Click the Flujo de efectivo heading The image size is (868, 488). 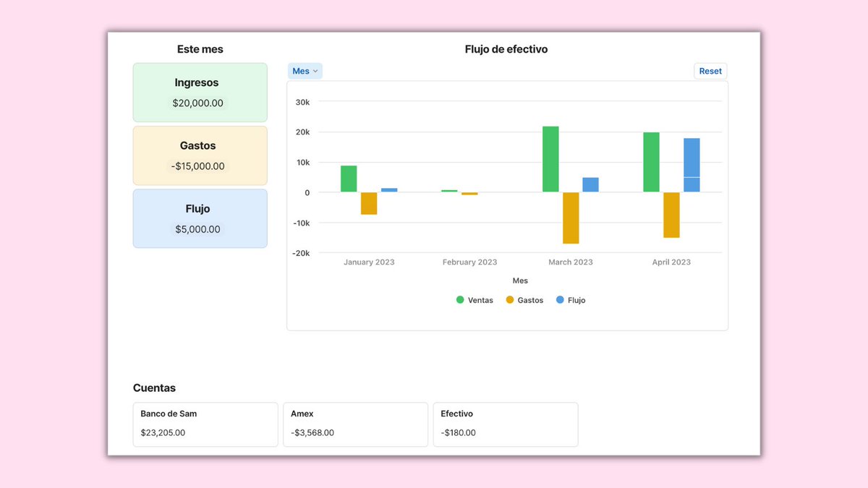coord(506,49)
